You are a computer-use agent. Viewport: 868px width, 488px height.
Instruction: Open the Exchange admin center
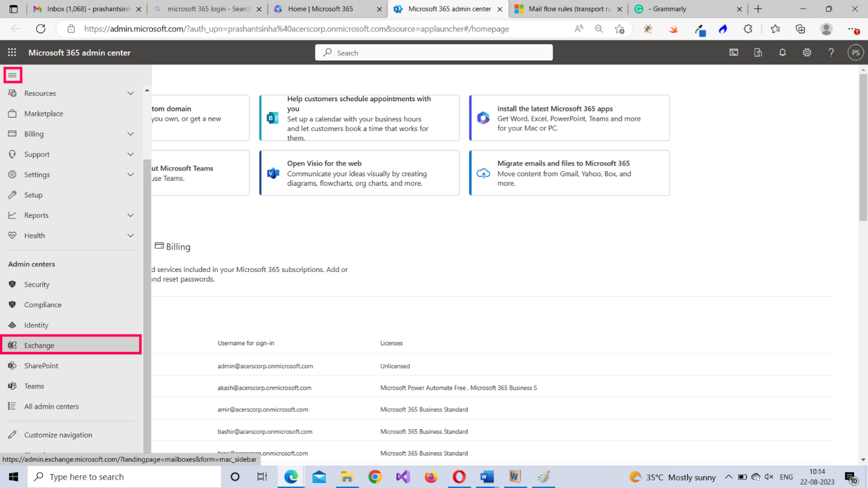click(x=39, y=345)
